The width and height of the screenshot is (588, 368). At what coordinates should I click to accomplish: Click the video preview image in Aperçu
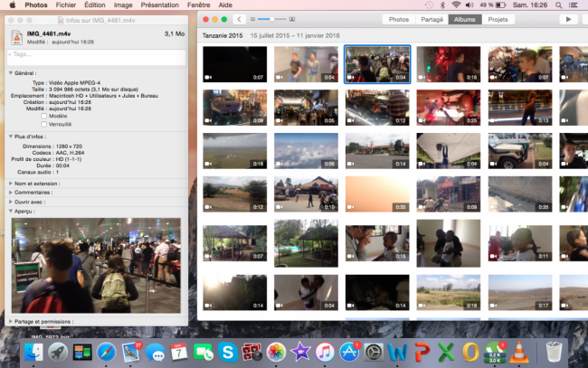(96, 265)
